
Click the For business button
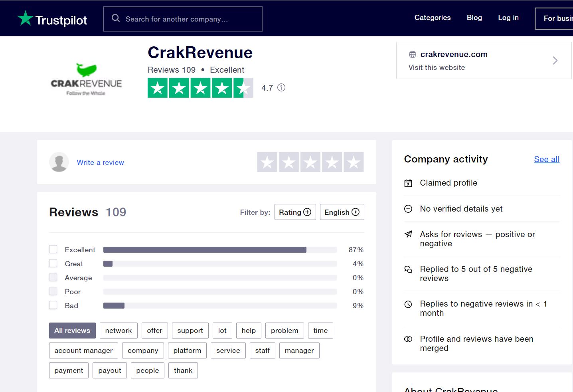click(x=554, y=18)
